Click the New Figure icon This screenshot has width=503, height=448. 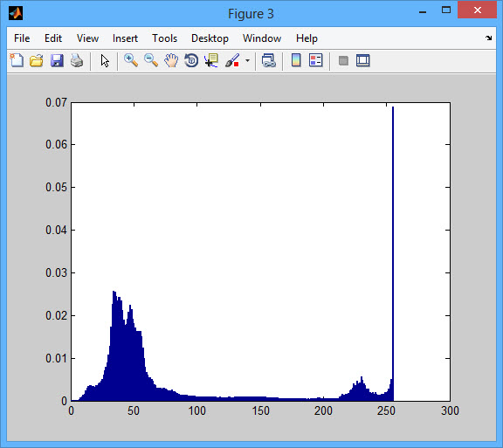pos(17,60)
